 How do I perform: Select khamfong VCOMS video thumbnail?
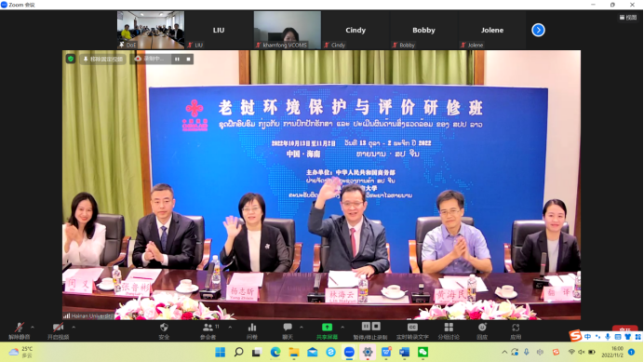pos(287,30)
